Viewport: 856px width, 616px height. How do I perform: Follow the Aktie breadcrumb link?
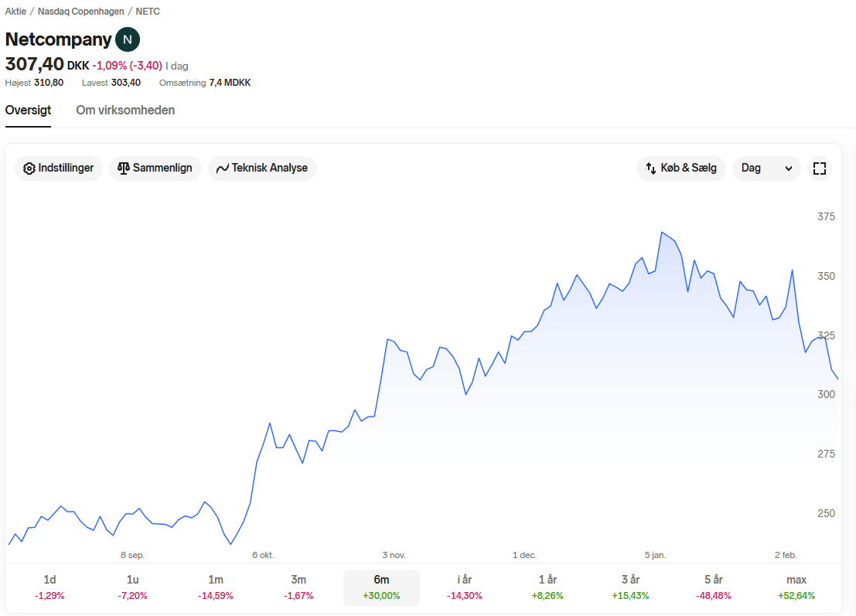pyautogui.click(x=15, y=12)
